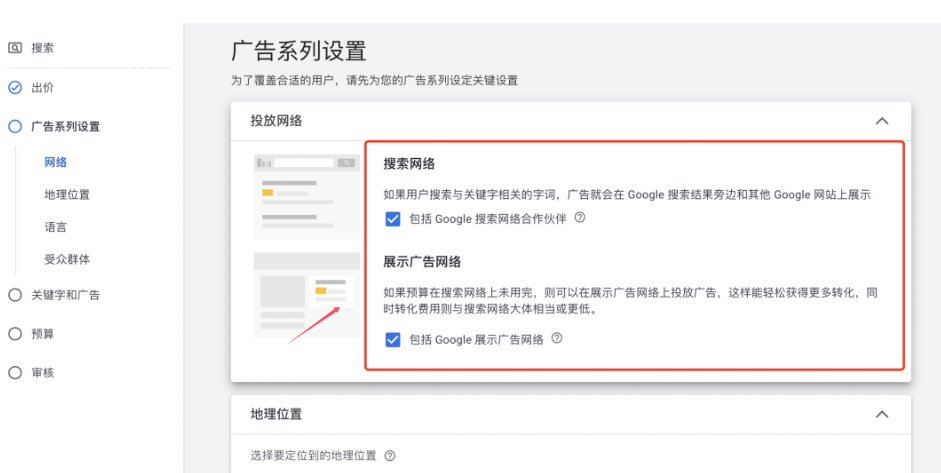Click the circle icon beside 关键字和广告
Screen dimensions: 941x473
coord(15,295)
